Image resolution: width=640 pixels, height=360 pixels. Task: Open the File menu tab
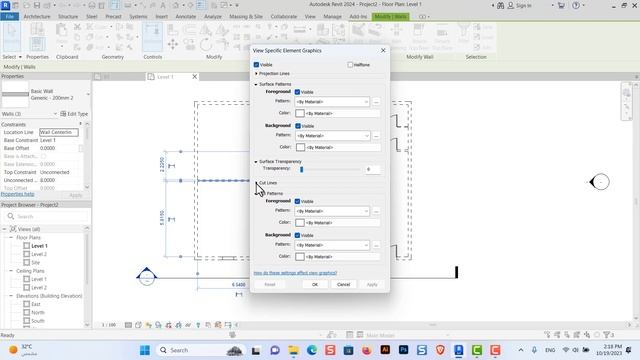(x=10, y=16)
